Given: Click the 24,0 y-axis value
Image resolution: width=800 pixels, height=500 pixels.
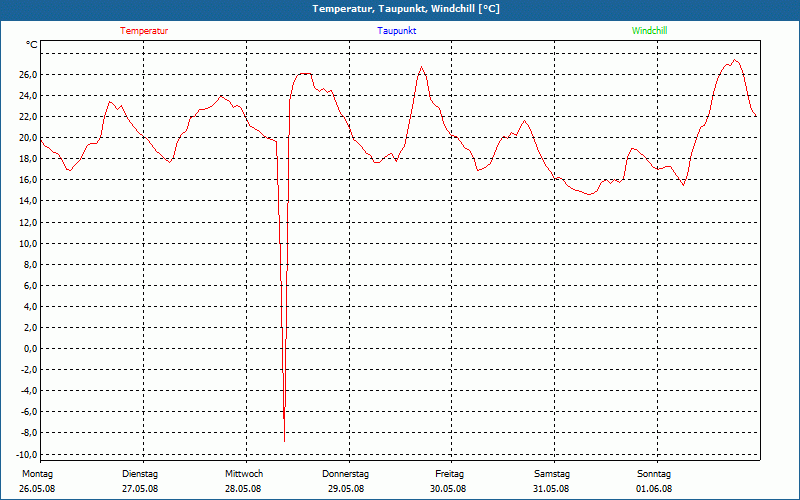Looking at the screenshot, I should pos(29,96).
